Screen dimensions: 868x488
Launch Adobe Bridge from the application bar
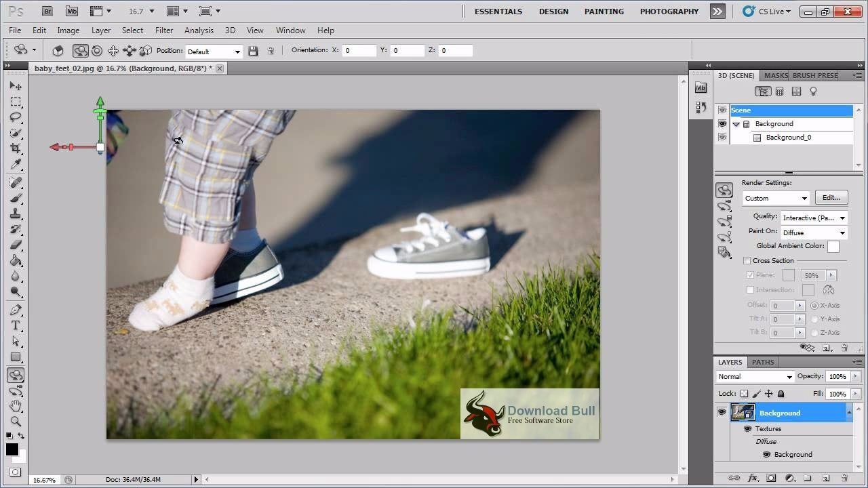point(47,11)
